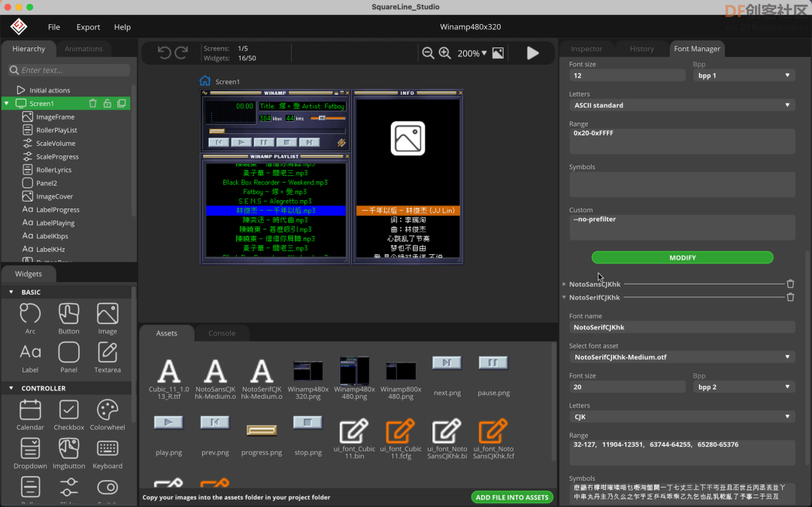This screenshot has height=507, width=812.
Task: Select the ui_font_Cubic11.bin asset
Action: coord(354,438)
